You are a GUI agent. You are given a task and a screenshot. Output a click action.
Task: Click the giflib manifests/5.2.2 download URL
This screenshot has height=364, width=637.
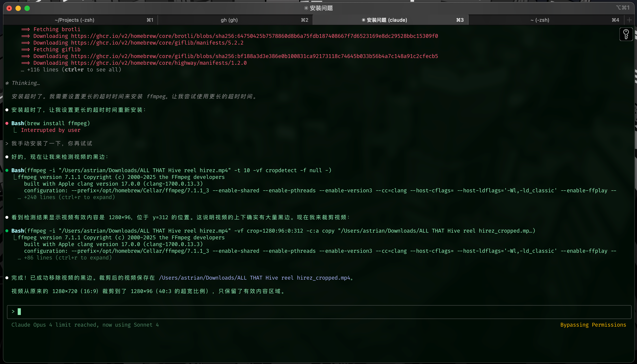[157, 43]
